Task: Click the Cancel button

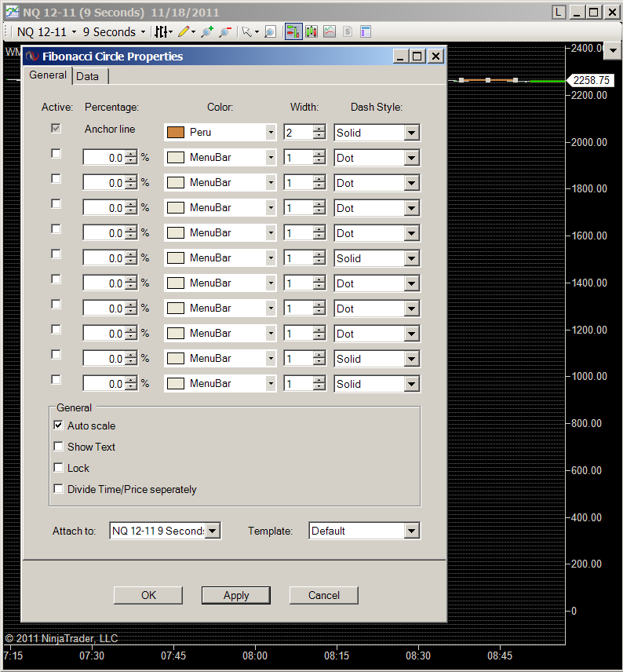Action: pyautogui.click(x=324, y=595)
